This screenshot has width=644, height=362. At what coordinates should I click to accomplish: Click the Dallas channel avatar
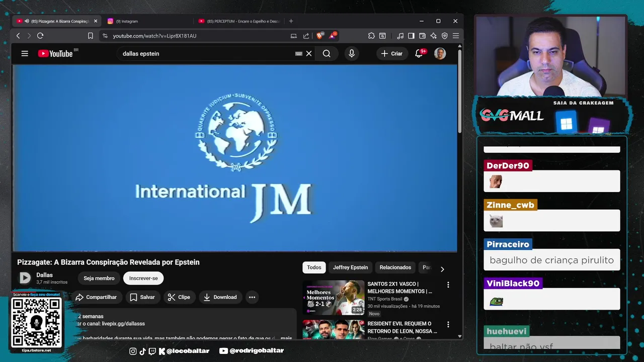pos(25,278)
